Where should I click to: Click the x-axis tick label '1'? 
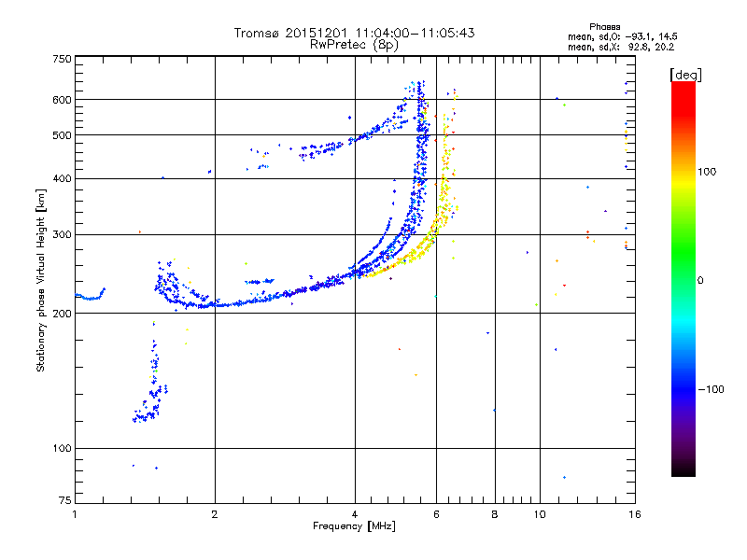(x=75, y=514)
